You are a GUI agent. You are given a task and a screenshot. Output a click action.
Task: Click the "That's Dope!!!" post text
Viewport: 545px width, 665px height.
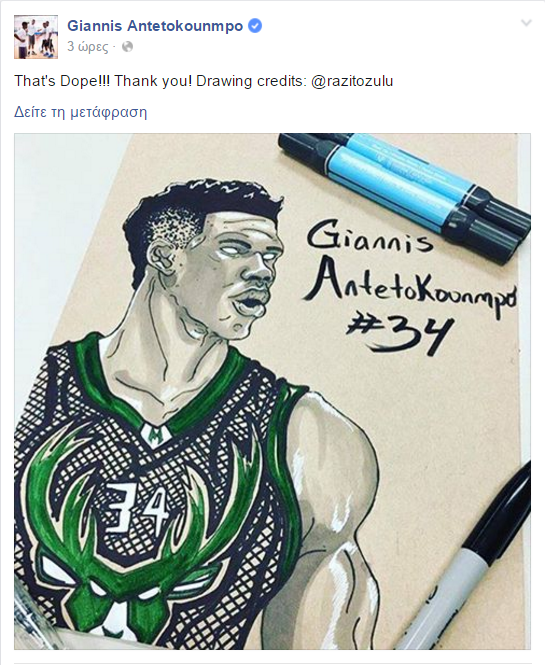click(x=62, y=81)
